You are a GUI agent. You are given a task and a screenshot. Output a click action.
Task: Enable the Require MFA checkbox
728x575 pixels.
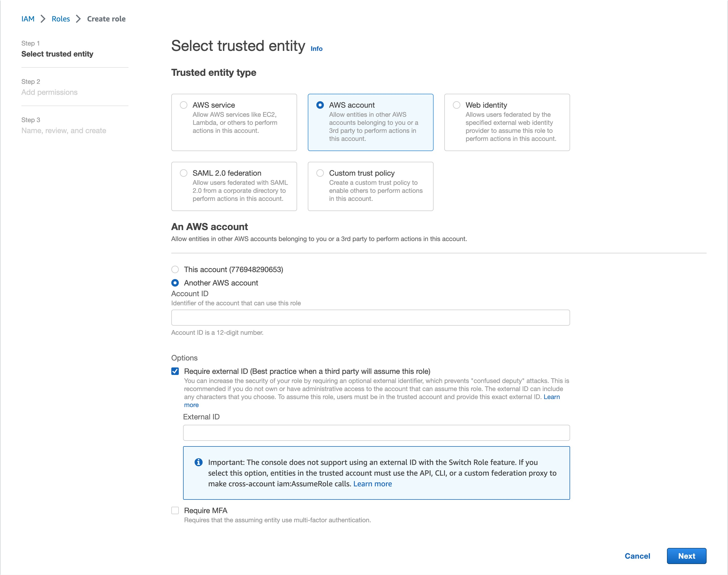tap(175, 510)
